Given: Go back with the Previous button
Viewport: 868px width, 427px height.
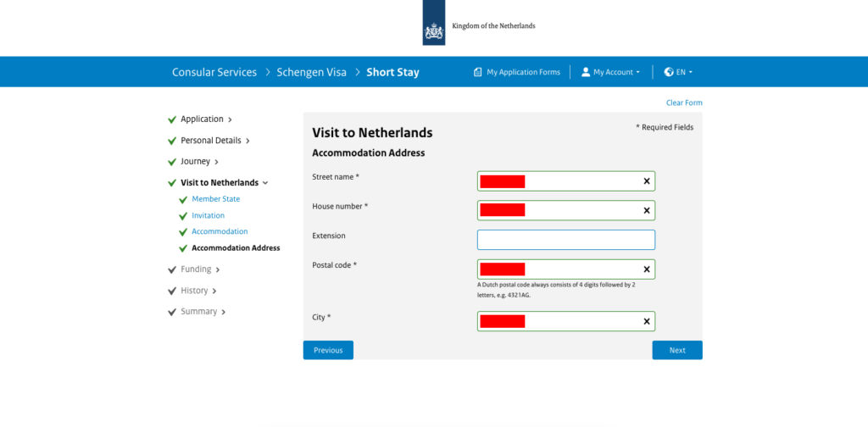Looking at the screenshot, I should click(x=328, y=350).
